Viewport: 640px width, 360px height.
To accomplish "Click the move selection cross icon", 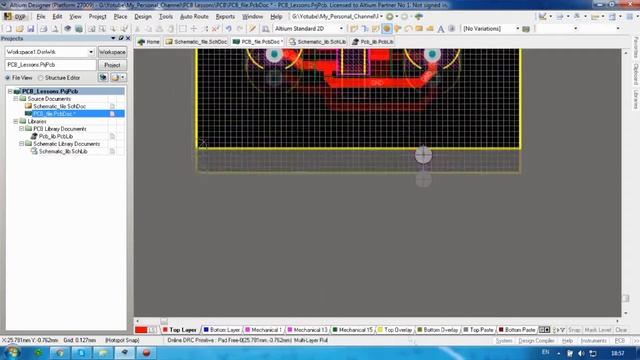I will [194, 29].
